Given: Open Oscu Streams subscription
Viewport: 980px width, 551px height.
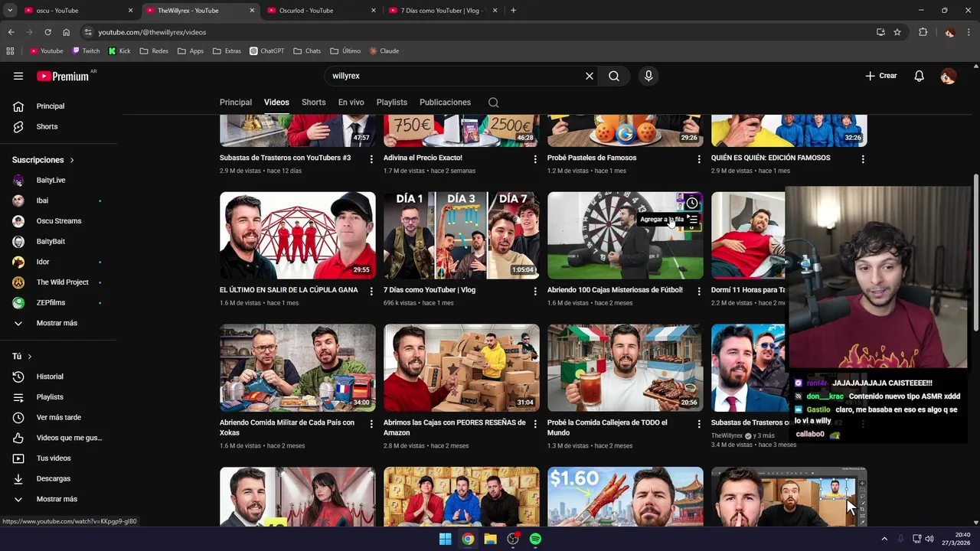Looking at the screenshot, I should pyautogui.click(x=58, y=221).
